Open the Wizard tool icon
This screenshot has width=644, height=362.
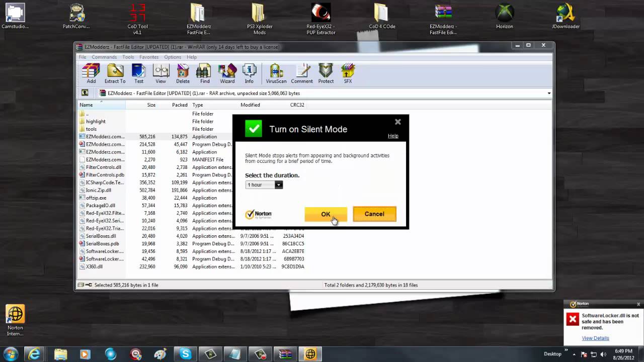click(x=227, y=73)
